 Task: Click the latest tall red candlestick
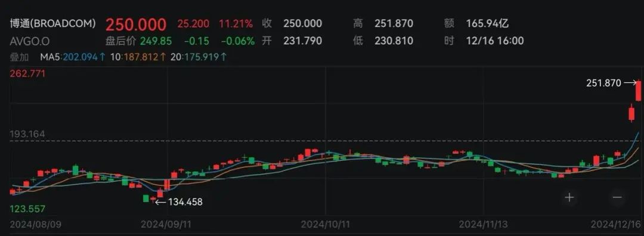coord(639,91)
